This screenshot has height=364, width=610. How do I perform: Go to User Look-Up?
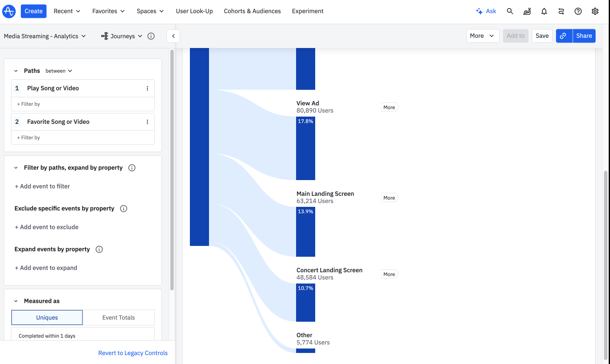[x=195, y=11]
